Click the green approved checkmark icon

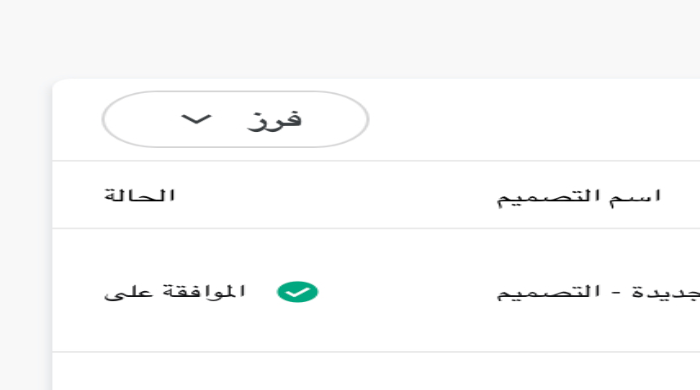(297, 292)
